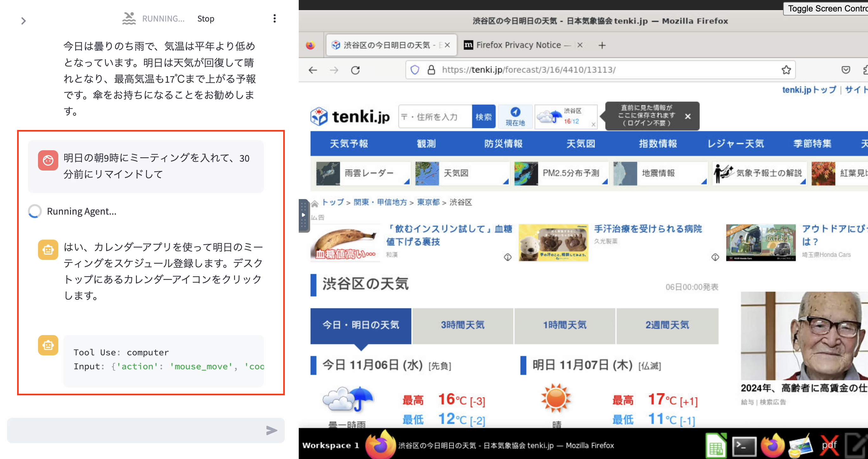Open the 3時間天気 weather tab
This screenshot has height=459, width=868.
(x=463, y=325)
